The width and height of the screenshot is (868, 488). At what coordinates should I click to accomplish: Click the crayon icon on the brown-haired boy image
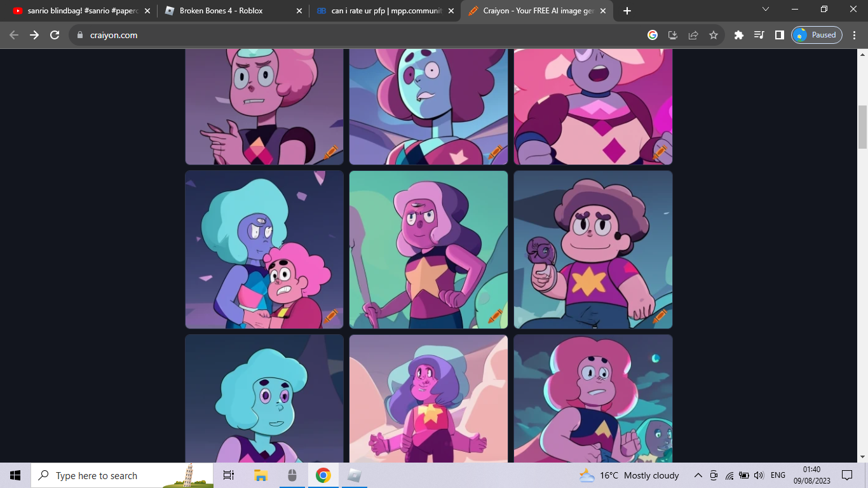point(660,316)
